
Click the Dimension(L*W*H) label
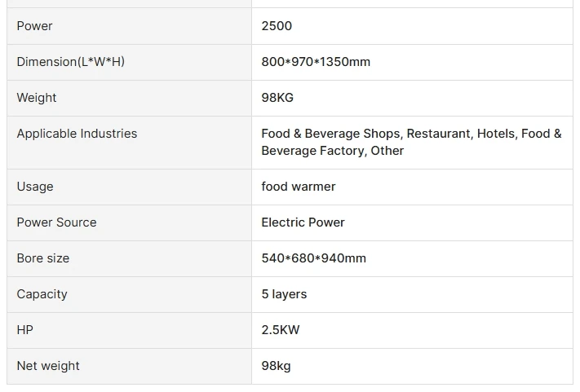pos(71,62)
